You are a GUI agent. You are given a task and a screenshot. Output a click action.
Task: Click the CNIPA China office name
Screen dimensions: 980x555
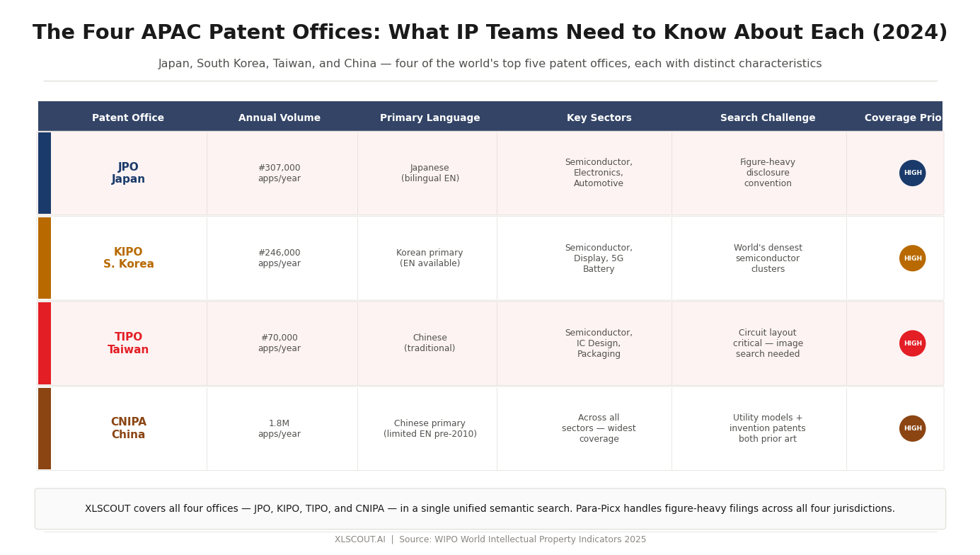pyautogui.click(x=128, y=428)
